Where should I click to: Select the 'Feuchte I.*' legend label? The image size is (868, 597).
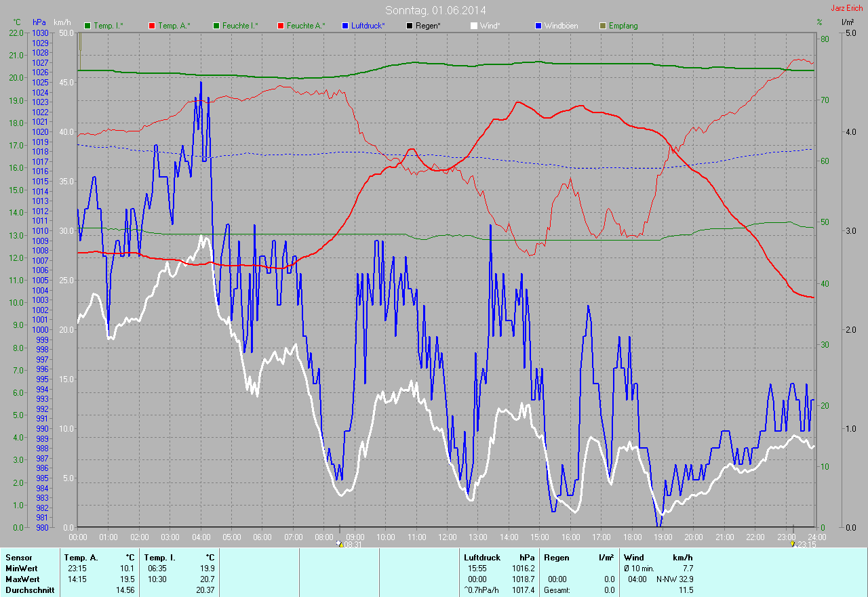tap(241, 26)
